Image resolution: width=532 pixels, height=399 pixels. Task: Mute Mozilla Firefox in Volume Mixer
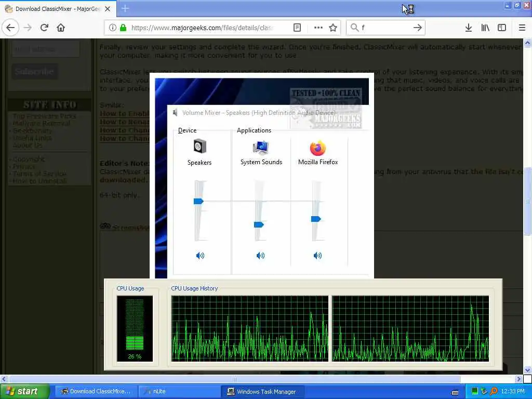tap(317, 256)
